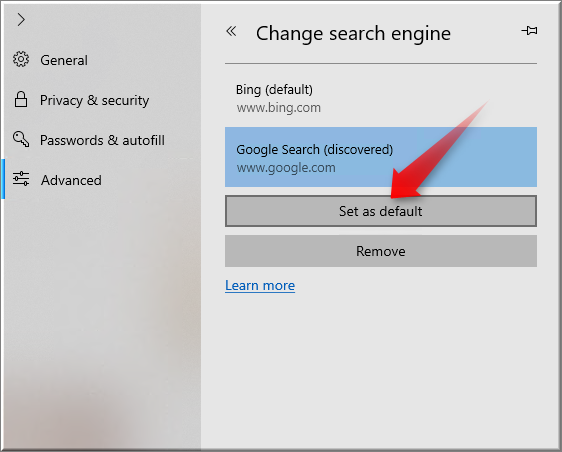Viewport: 562px width, 452px height.
Task: Open the Learn more link
Action: pyautogui.click(x=260, y=286)
